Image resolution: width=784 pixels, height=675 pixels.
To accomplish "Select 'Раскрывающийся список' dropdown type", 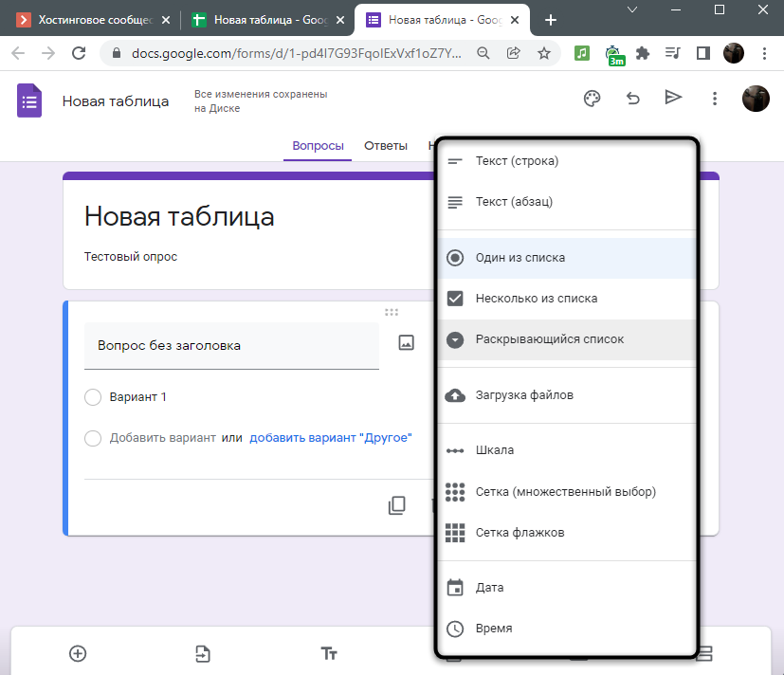I will click(549, 339).
